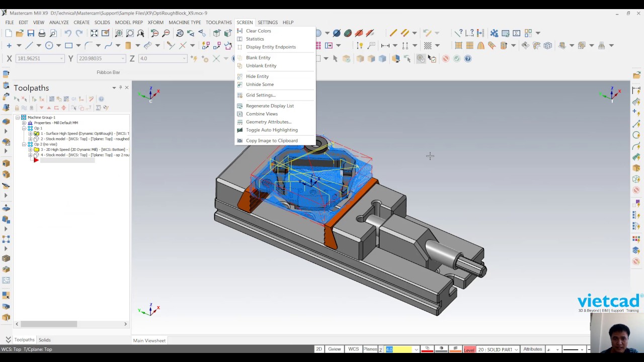This screenshot has height=362, width=644.
Task: Click the red wireframe color swatch in status bar
Action: pos(427,349)
